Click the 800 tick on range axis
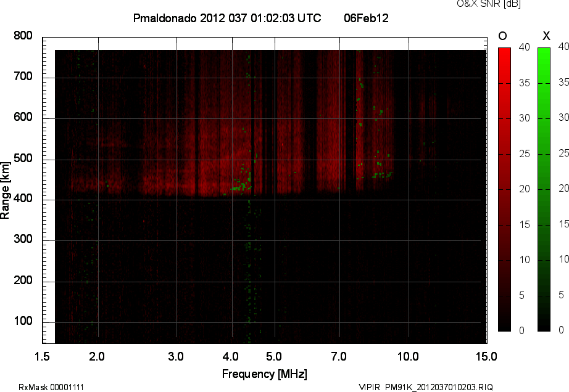 click(23, 36)
